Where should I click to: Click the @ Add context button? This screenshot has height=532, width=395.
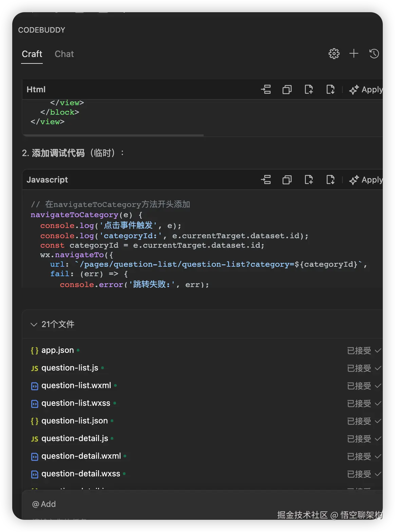tap(44, 504)
